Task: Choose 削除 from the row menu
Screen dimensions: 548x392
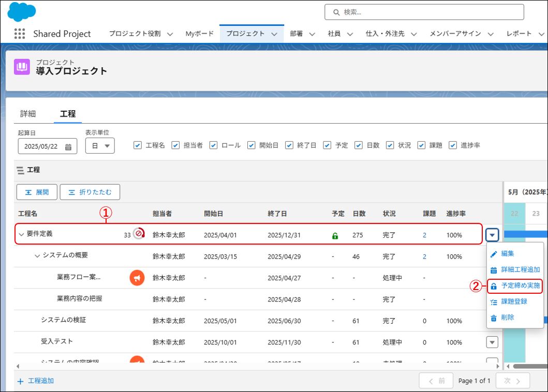Action: 508,318
